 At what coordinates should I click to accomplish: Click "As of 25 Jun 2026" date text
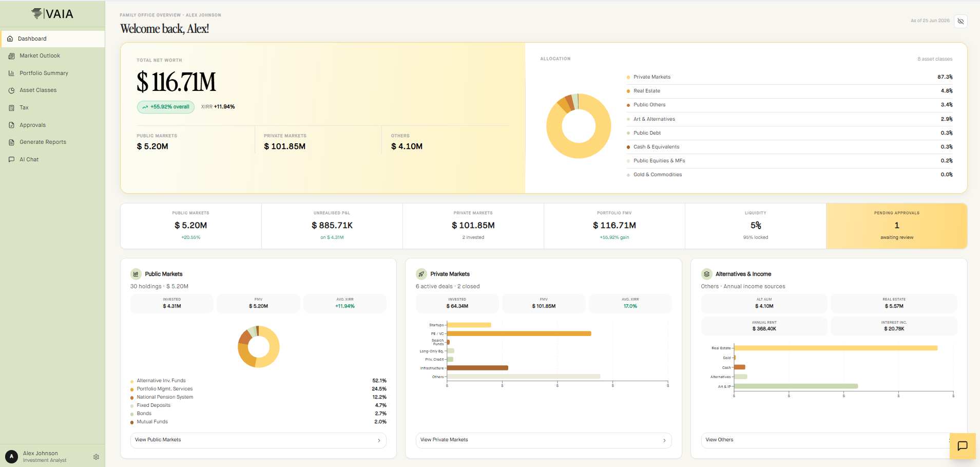click(x=930, y=21)
